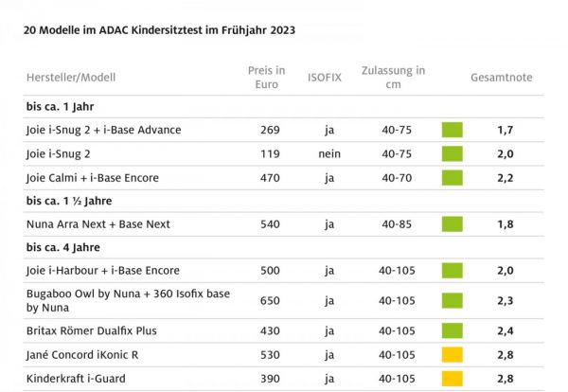Click green swatch for Bugaboo Owl row
This screenshot has height=392, width=568.
click(452, 300)
